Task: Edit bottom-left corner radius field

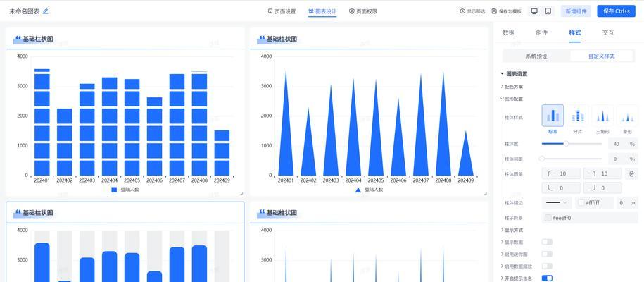Action: (x=561, y=188)
